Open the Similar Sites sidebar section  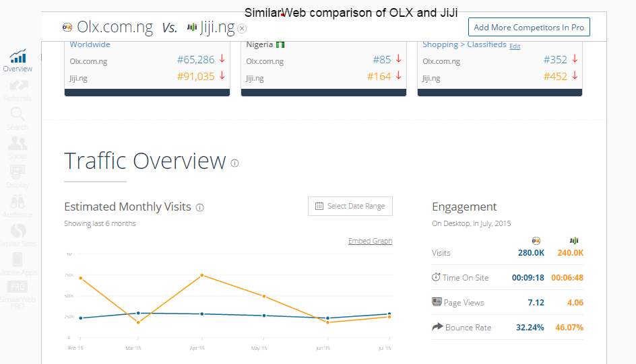pyautogui.click(x=18, y=235)
